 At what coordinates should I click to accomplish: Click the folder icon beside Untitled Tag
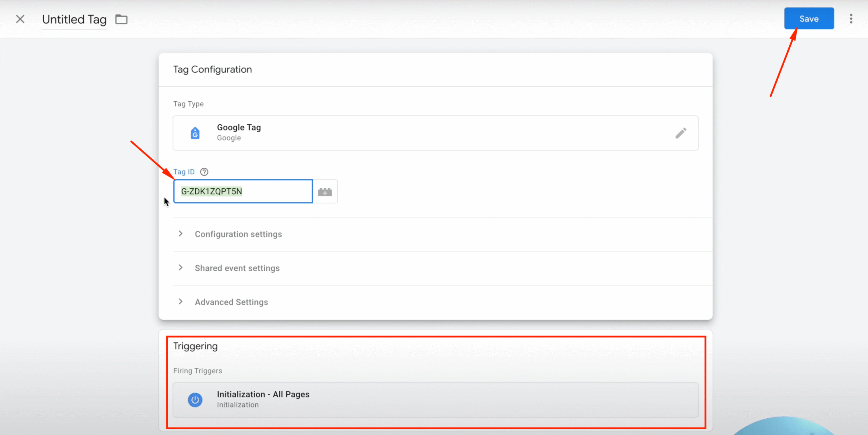point(121,19)
